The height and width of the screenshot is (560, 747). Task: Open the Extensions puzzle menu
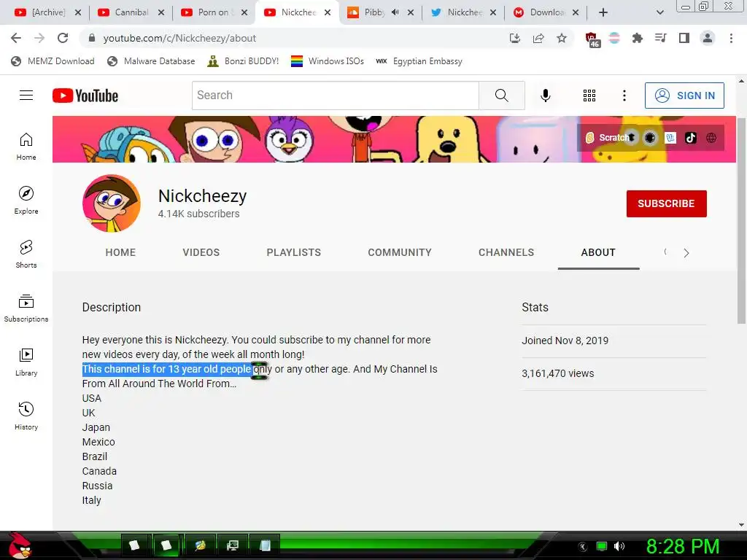(x=637, y=38)
